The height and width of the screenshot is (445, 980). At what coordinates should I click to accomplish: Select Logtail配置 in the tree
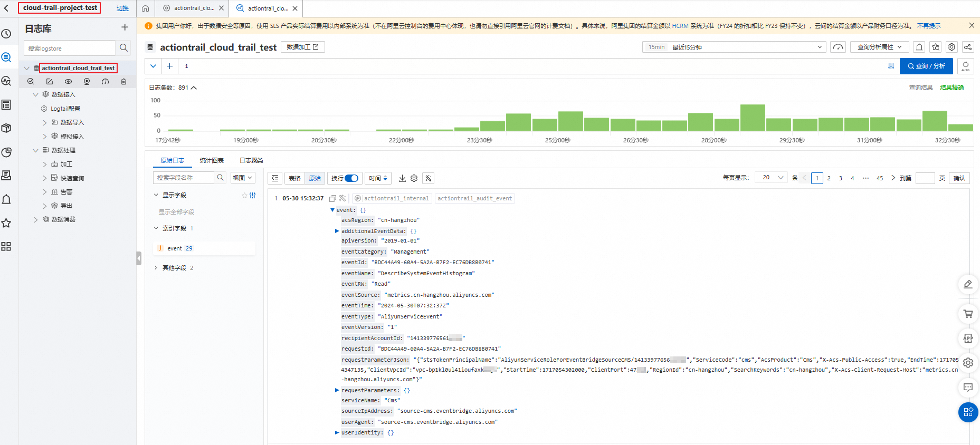coord(65,109)
